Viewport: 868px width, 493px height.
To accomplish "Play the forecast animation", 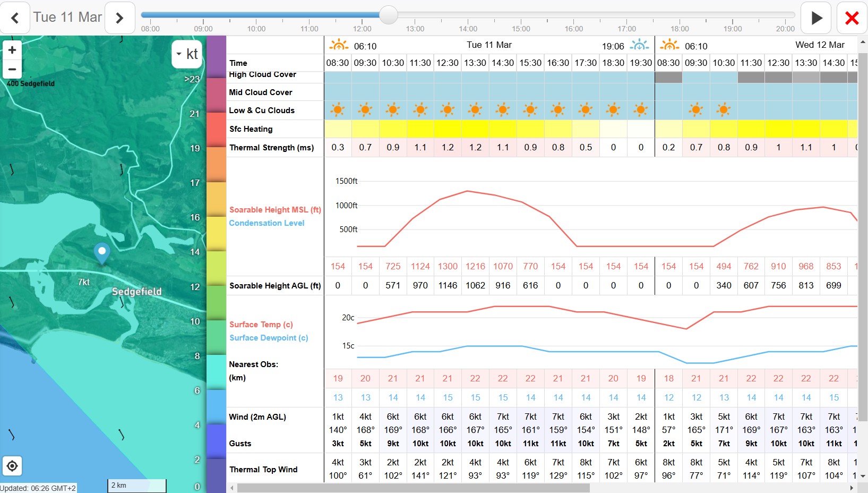I will pyautogui.click(x=816, y=18).
